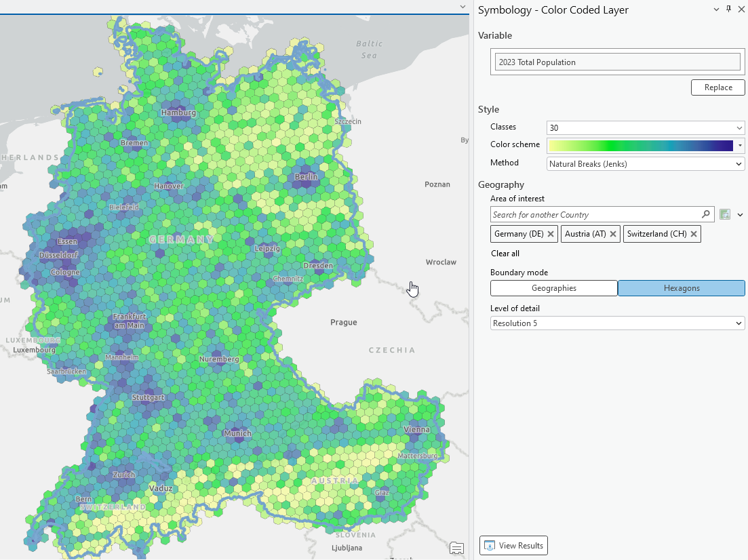The height and width of the screenshot is (560, 748).
Task: Select Hexagons boundary mode
Action: click(x=682, y=288)
